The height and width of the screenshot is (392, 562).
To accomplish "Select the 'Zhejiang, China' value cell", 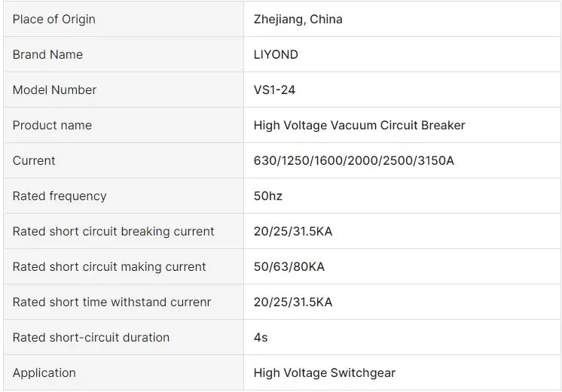I will pos(298,19).
